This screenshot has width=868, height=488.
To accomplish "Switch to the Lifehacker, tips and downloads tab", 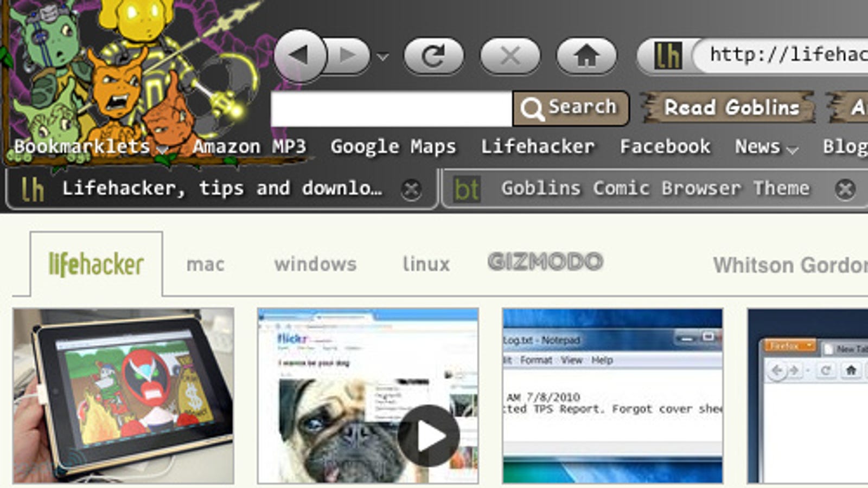I will pyautogui.click(x=221, y=189).
